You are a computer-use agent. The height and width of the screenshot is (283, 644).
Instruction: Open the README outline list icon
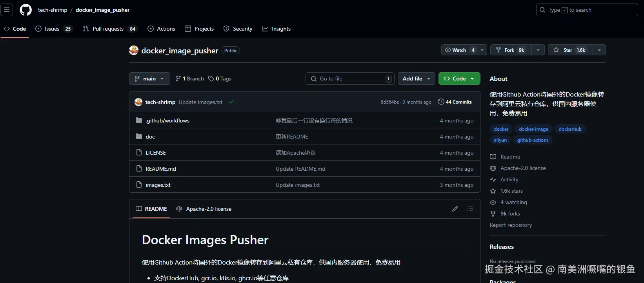470,209
